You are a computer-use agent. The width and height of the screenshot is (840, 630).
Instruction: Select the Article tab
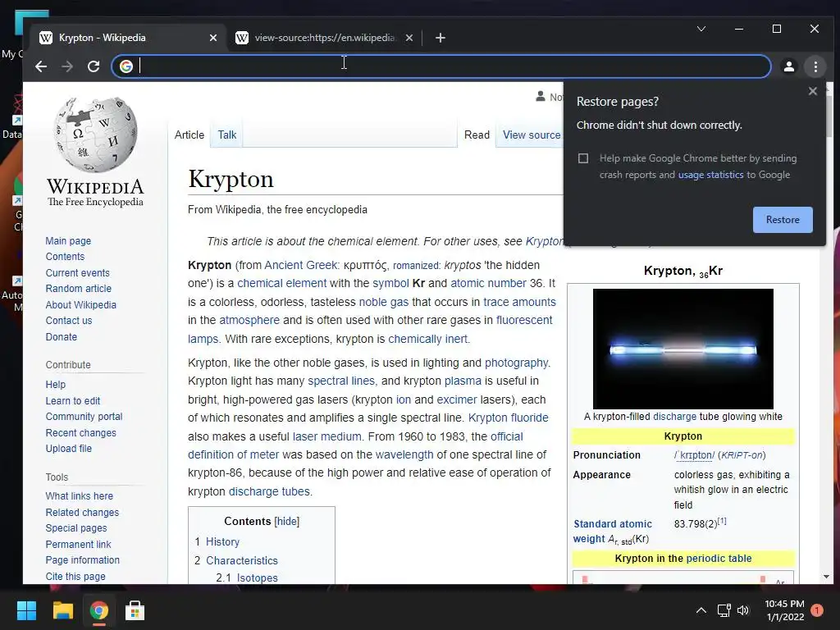tap(189, 135)
